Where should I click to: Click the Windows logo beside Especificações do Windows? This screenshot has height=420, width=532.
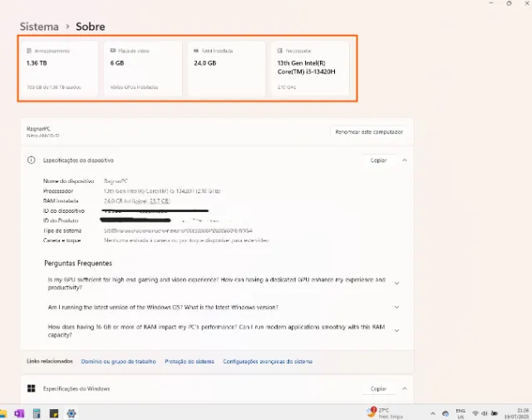pos(32,388)
